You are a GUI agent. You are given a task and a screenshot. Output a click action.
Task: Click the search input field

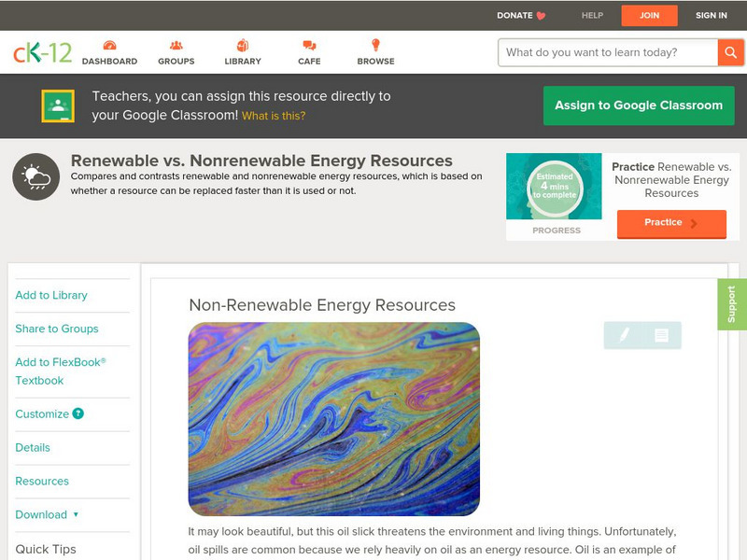coord(608,52)
